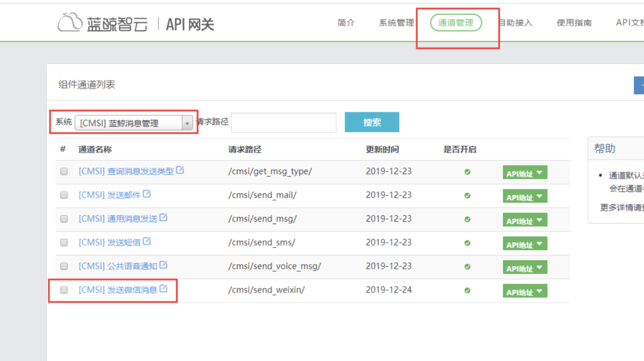Edit icon next to 发送邮件
The image size is (644, 361).
click(147, 194)
